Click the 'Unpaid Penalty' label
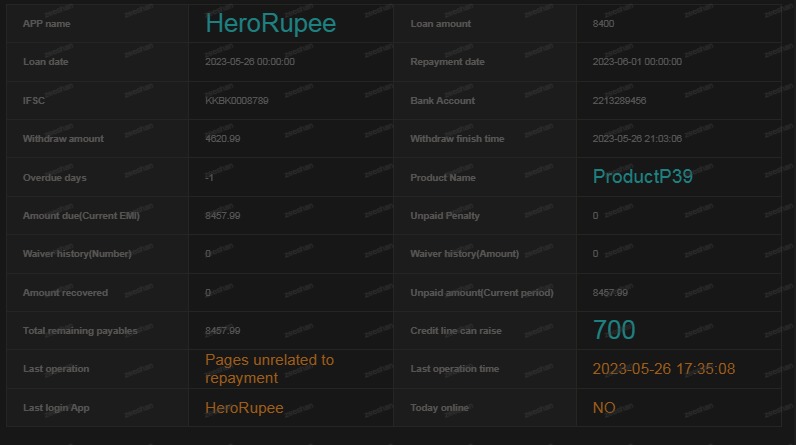The image size is (796, 445). (445, 216)
